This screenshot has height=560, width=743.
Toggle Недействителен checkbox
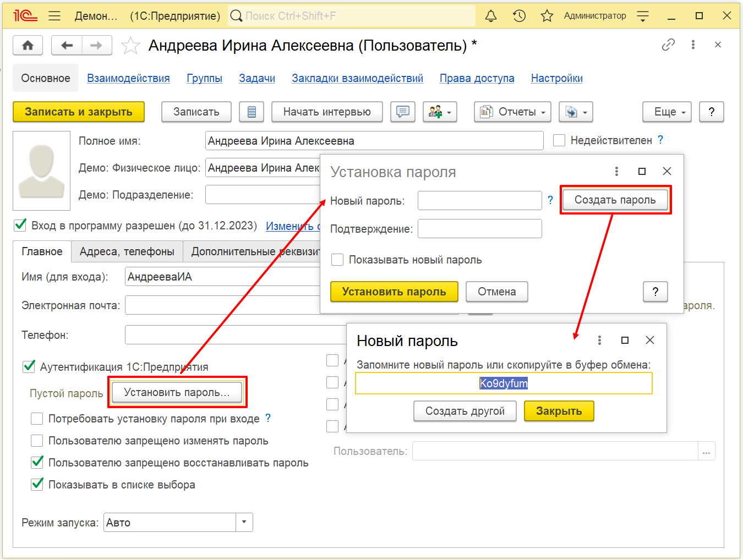[559, 140]
